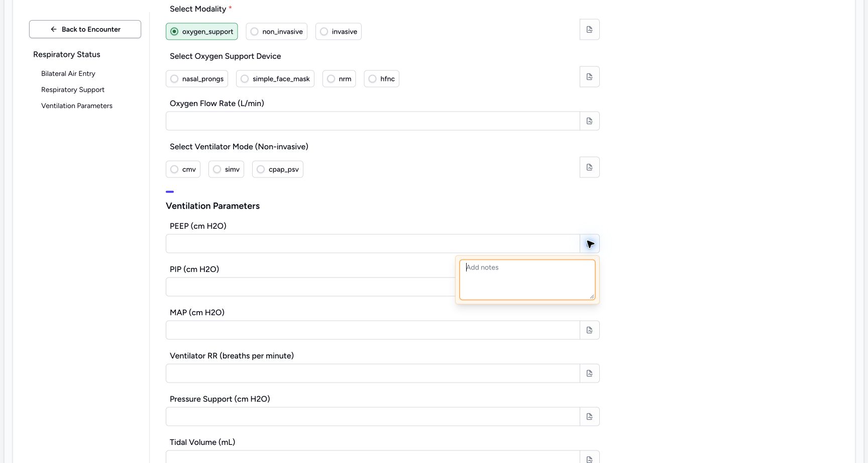Jump to Respiratory Status section
Image resolution: width=868 pixels, height=463 pixels.
67,54
